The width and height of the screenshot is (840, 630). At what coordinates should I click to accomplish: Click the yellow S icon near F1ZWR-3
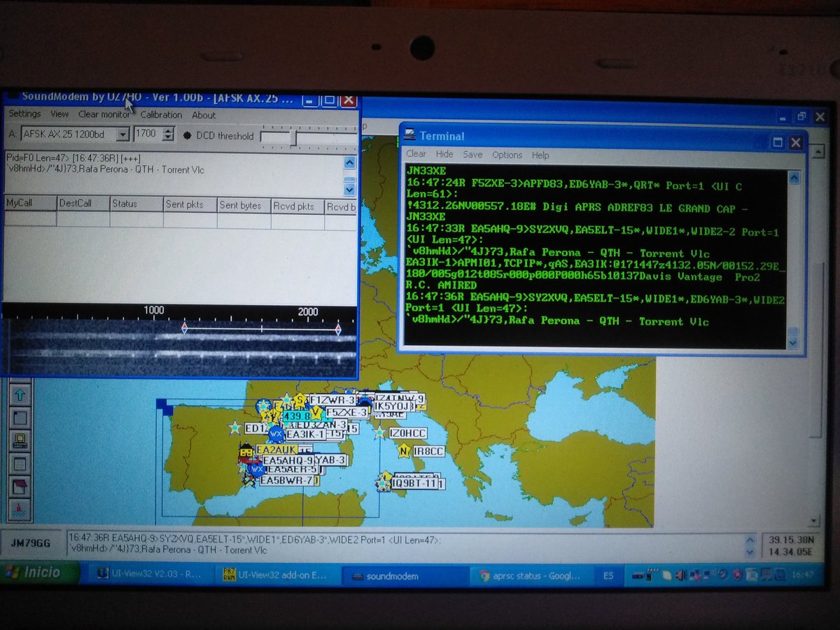[x=300, y=400]
